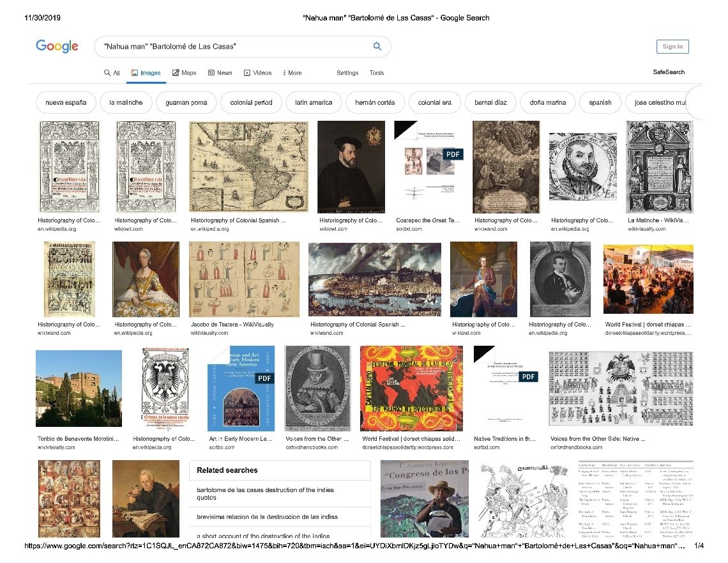Select the "hernán cortés" chip
This screenshot has height=563, width=728.
375,103
